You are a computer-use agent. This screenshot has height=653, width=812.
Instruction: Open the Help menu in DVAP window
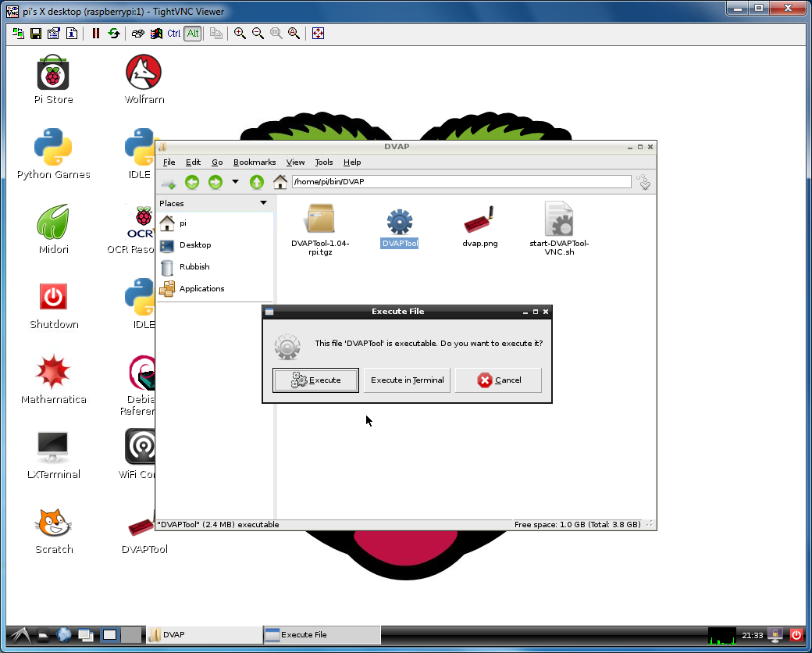coord(352,162)
